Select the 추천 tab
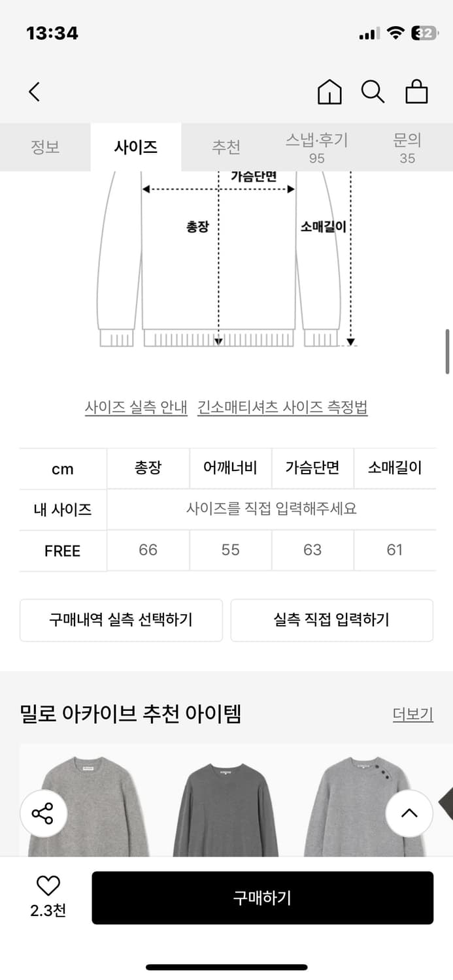The image size is (453, 980). tap(226, 147)
